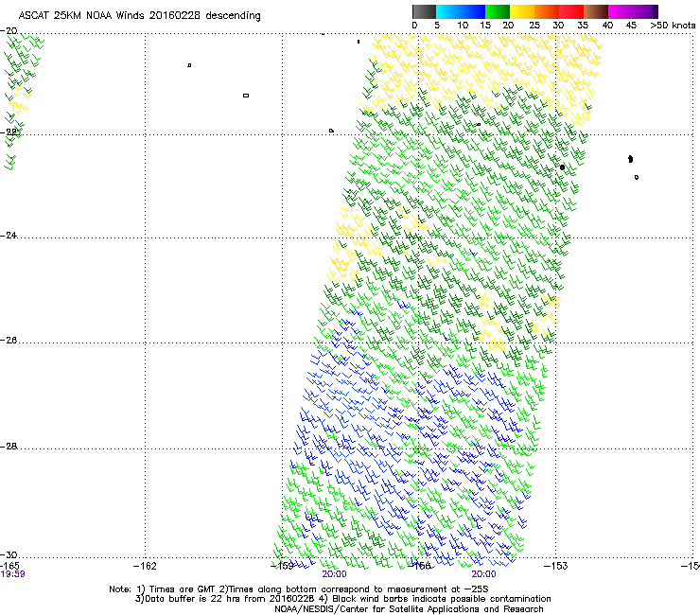
Task: Click the '25' label under the color bar
Action: click(534, 26)
